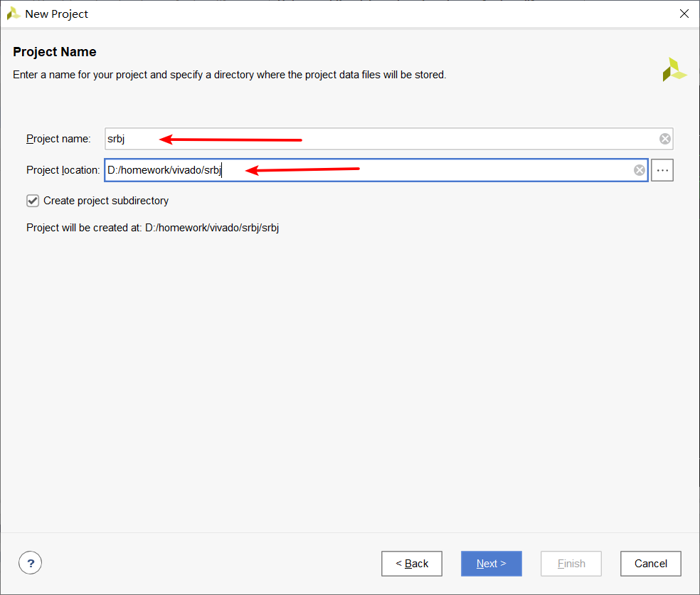700x595 pixels.
Task: Browse for project location with ellipsis button
Action: pyautogui.click(x=662, y=170)
